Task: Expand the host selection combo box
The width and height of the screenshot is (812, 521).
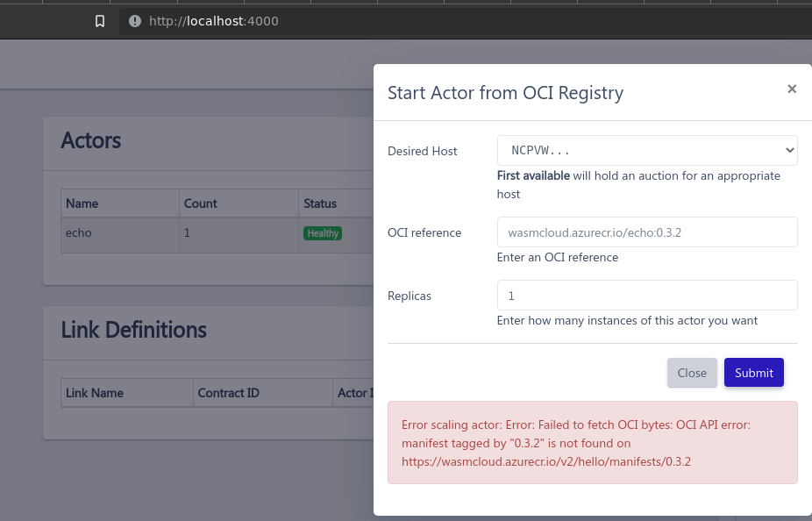Action: (647, 150)
